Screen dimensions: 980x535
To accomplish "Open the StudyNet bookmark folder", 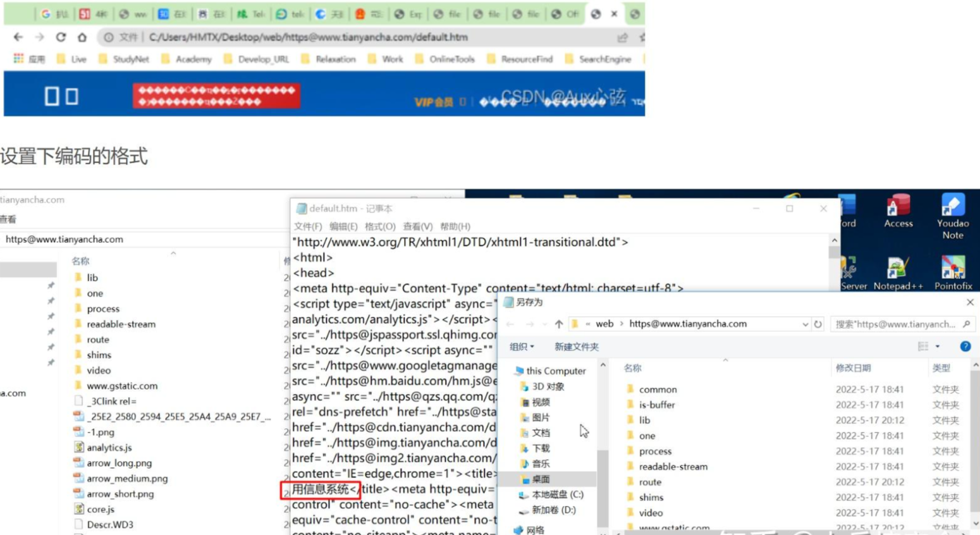I will 124,59.
